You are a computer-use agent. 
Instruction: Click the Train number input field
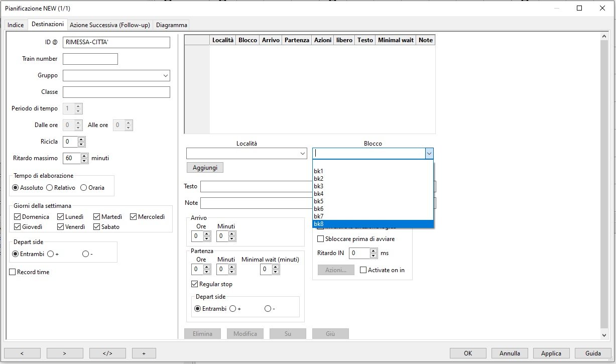pos(90,59)
